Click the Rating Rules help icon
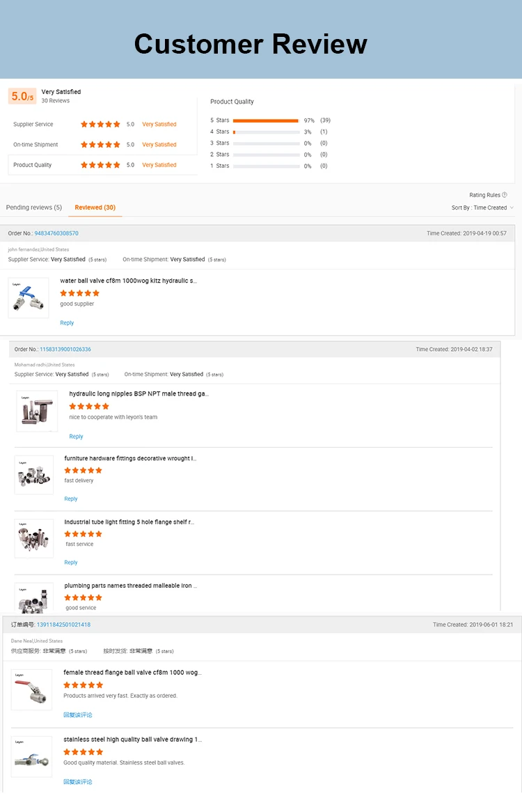Viewport: 522px width, 812px height. (x=505, y=195)
